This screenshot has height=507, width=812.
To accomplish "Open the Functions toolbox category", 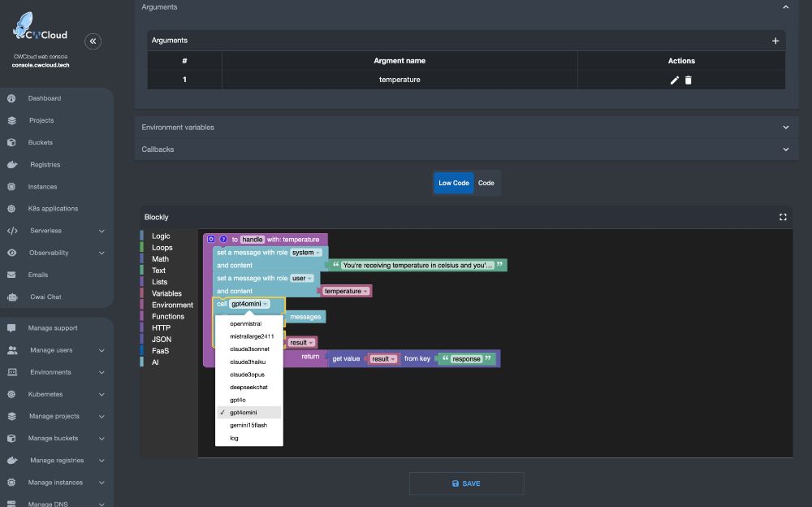I will [169, 316].
